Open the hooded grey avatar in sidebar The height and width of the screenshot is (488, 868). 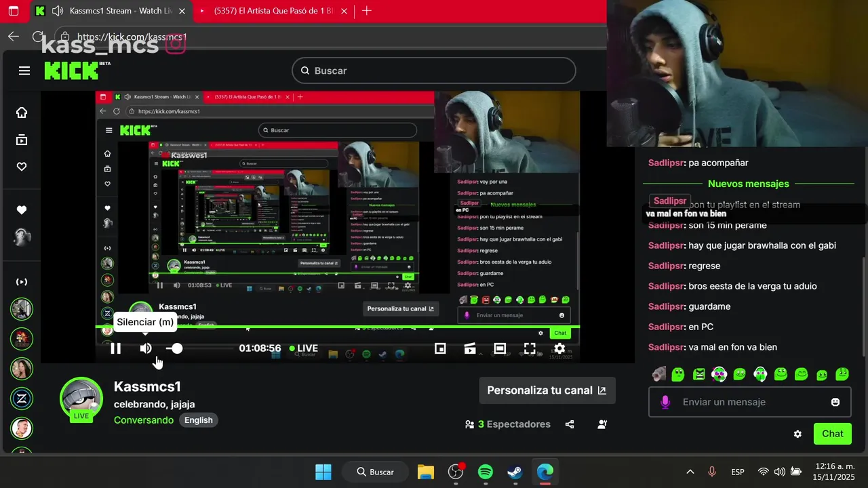pyautogui.click(x=22, y=237)
